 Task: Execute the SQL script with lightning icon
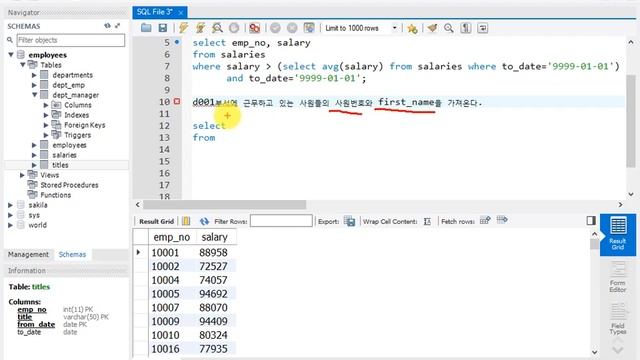[184, 28]
